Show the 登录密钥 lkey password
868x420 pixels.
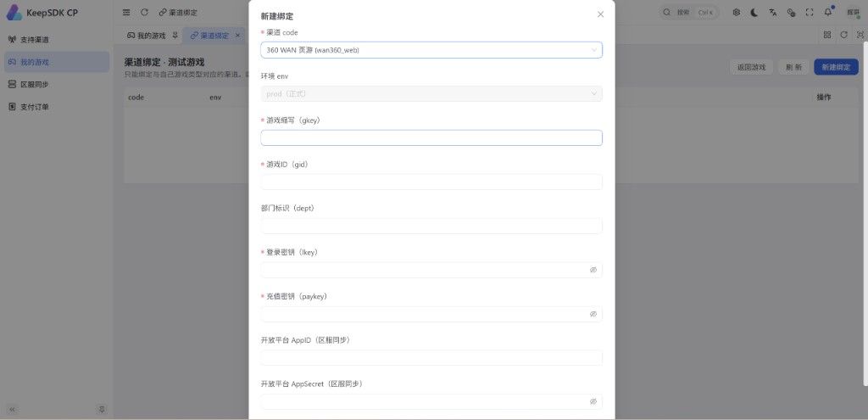[x=593, y=270]
